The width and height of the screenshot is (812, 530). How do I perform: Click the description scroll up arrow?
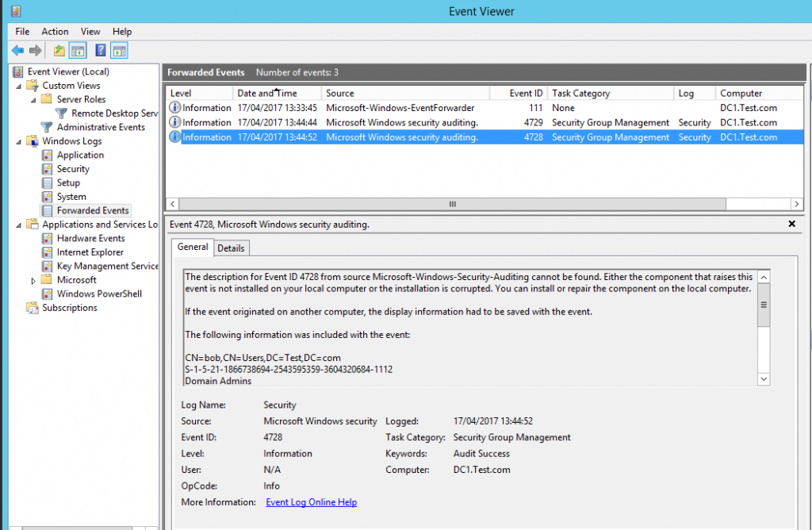[764, 277]
